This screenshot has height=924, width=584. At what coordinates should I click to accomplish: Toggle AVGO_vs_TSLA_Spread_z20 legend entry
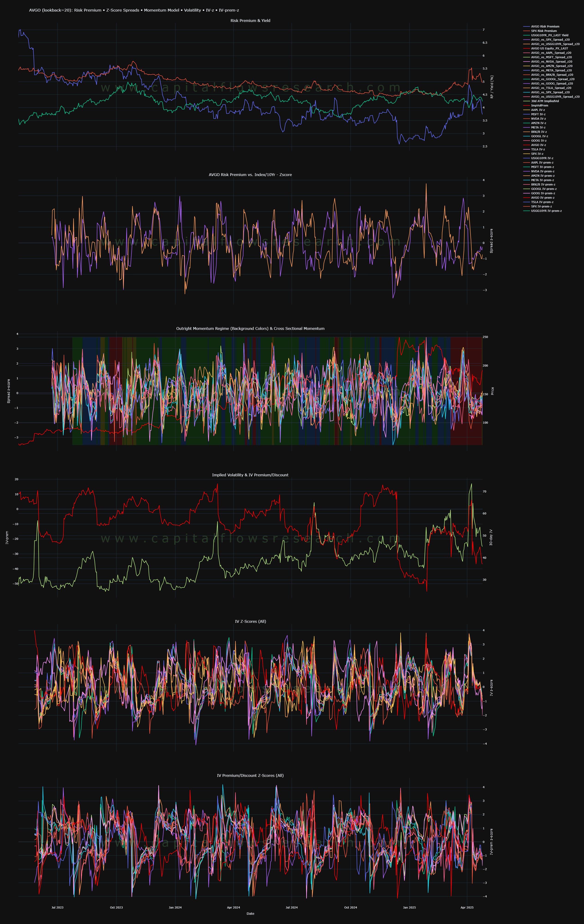547,88
